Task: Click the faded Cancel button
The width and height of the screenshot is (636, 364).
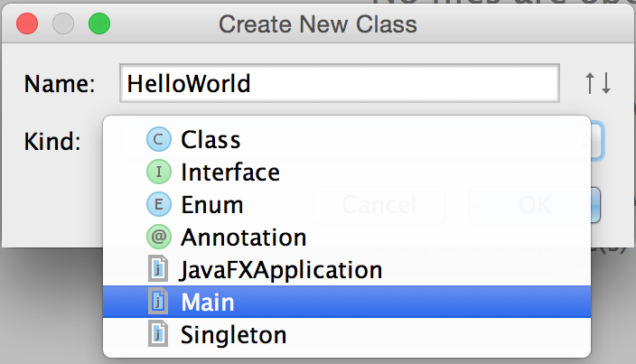Action: pyautogui.click(x=379, y=205)
